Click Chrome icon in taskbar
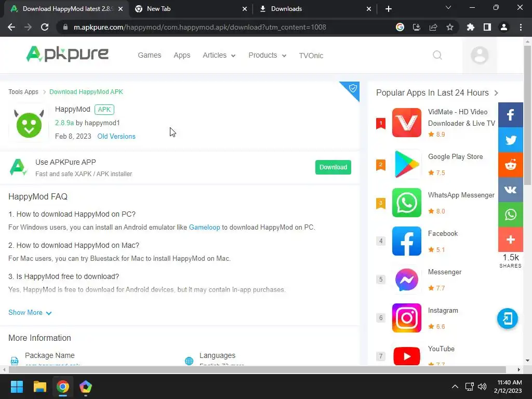The image size is (532, 399). click(63, 387)
